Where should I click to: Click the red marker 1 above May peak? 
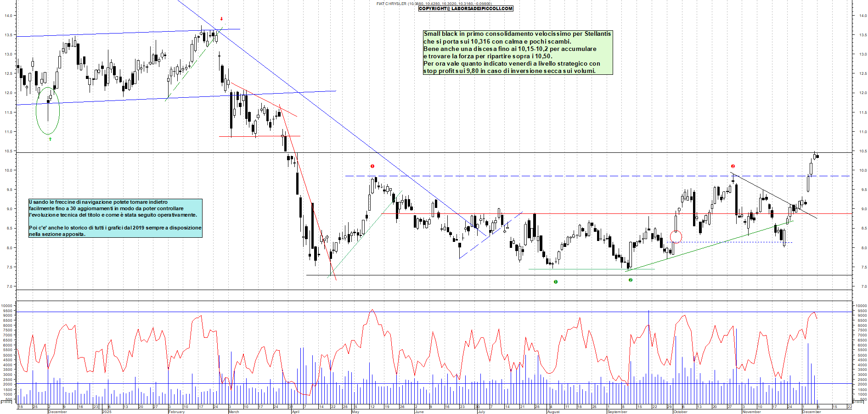[x=372, y=166]
